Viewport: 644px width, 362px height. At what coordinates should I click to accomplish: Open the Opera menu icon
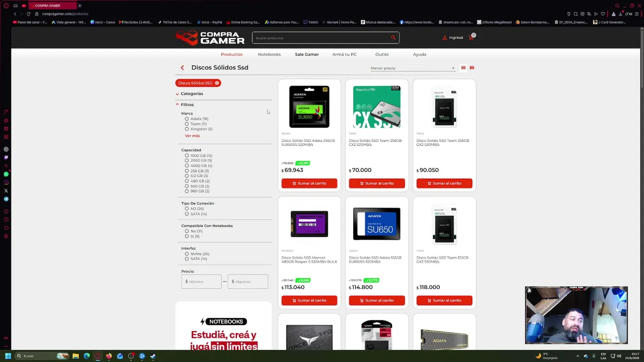tap(6, 6)
